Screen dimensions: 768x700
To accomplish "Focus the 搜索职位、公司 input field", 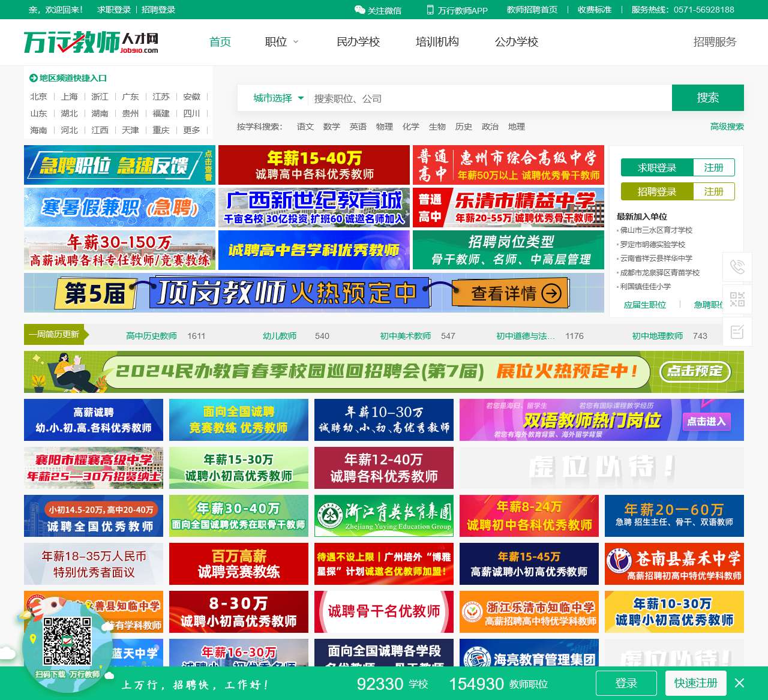I will tap(489, 98).
